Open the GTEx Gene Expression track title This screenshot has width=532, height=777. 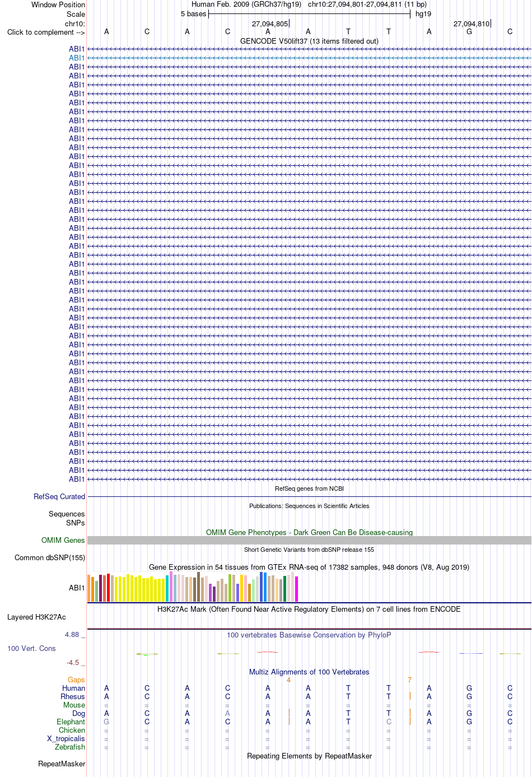pos(309,567)
